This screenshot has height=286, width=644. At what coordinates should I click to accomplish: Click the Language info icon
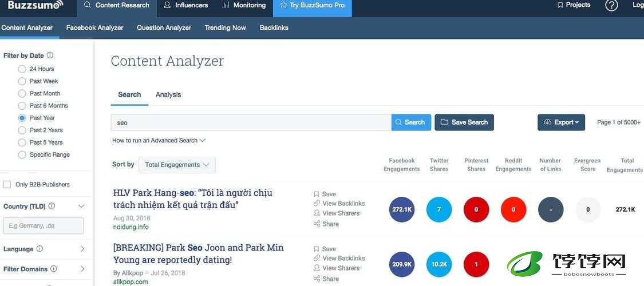pyautogui.click(x=40, y=249)
